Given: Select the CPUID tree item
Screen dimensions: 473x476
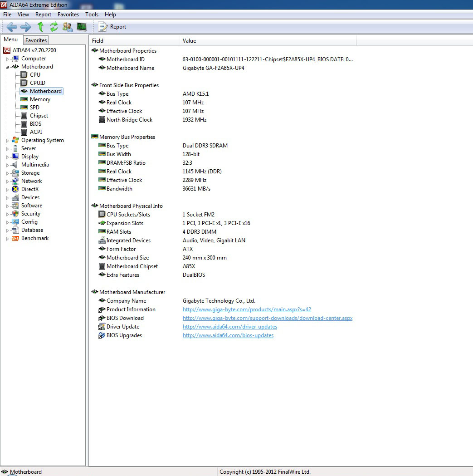Looking at the screenshot, I should [38, 83].
